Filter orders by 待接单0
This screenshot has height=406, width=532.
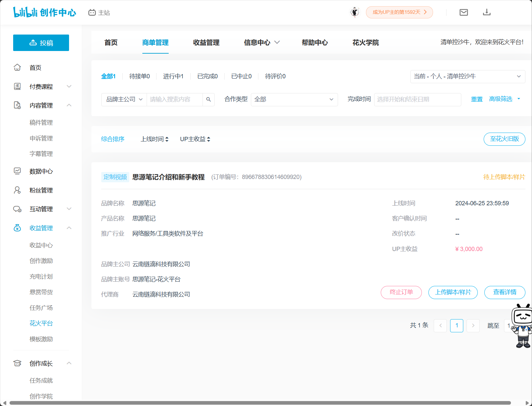(139, 76)
